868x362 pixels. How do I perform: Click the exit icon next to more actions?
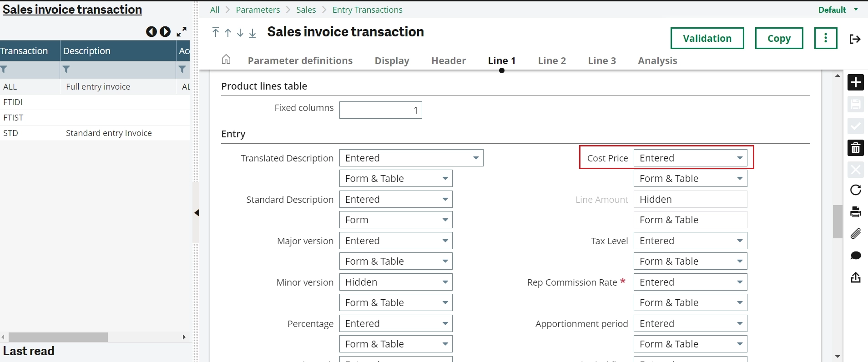tap(855, 39)
